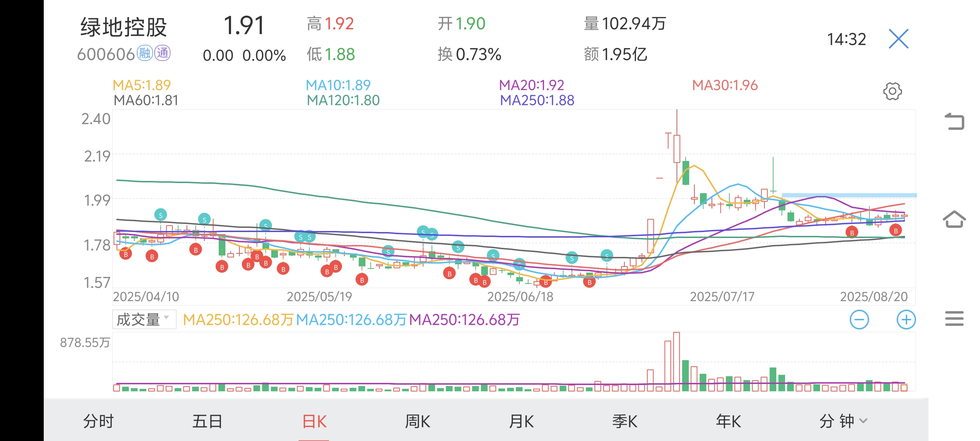The image size is (980, 441).
Task: Tap the MA60:1.81 indicator label
Action: click(146, 100)
